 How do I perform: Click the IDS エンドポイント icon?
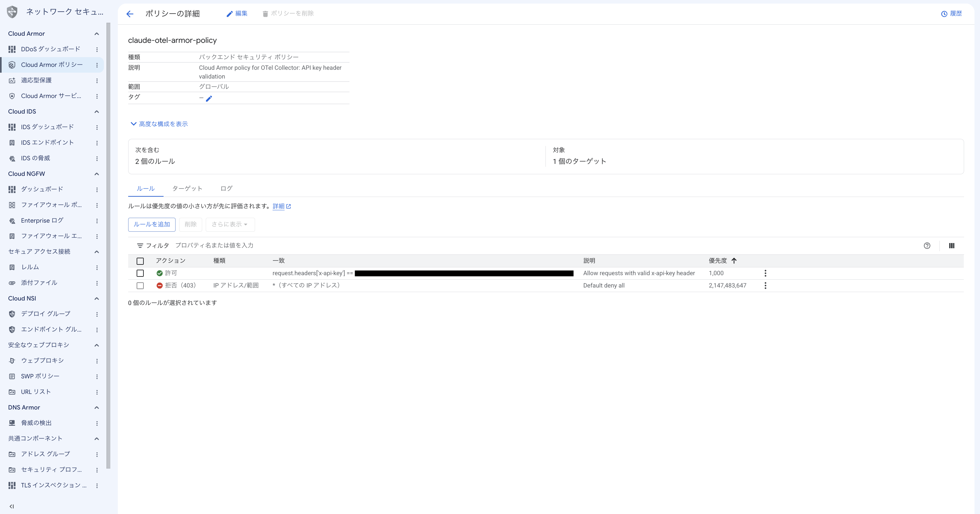click(12, 143)
